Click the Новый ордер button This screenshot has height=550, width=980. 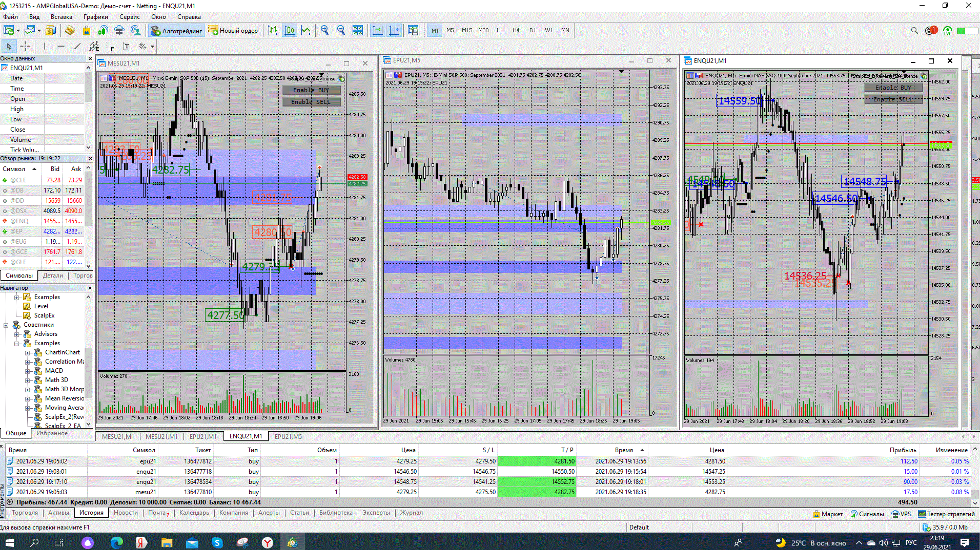[x=233, y=31]
